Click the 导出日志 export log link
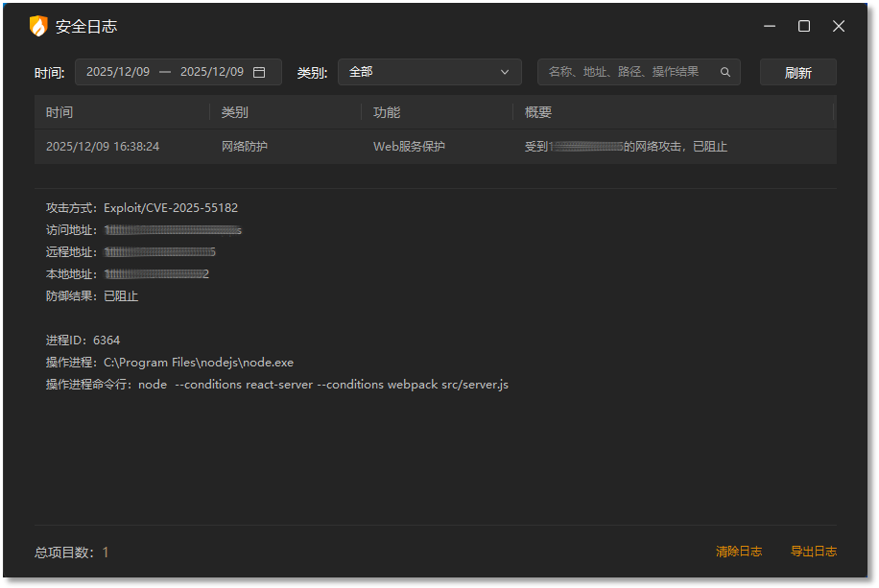This screenshot has width=879, height=588. 813,552
